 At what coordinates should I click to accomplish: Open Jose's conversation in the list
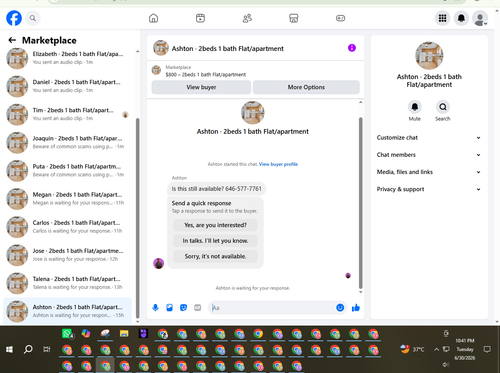tap(68, 254)
